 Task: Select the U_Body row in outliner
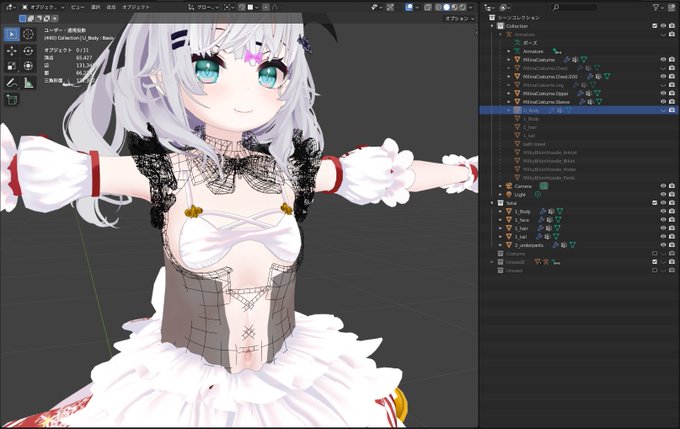pos(579,110)
